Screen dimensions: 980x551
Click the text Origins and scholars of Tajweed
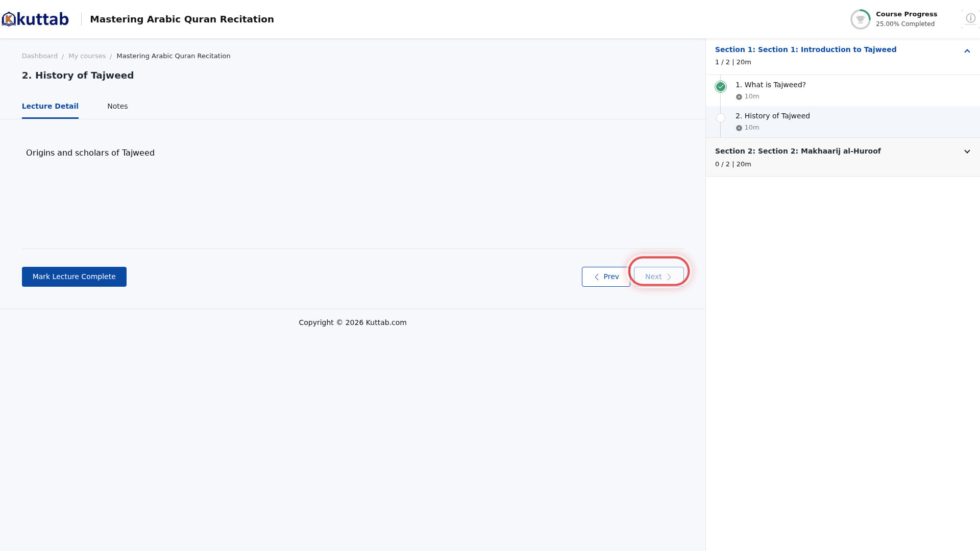(90, 153)
